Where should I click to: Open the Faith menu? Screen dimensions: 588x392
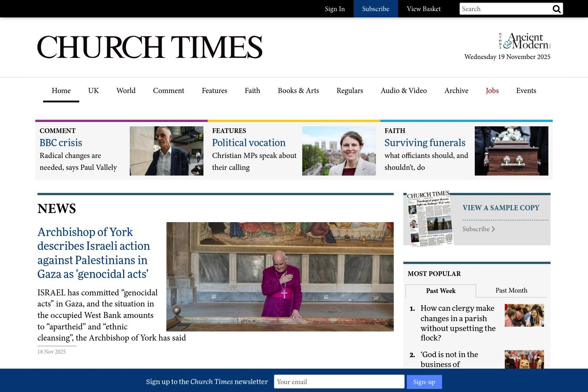(252, 91)
